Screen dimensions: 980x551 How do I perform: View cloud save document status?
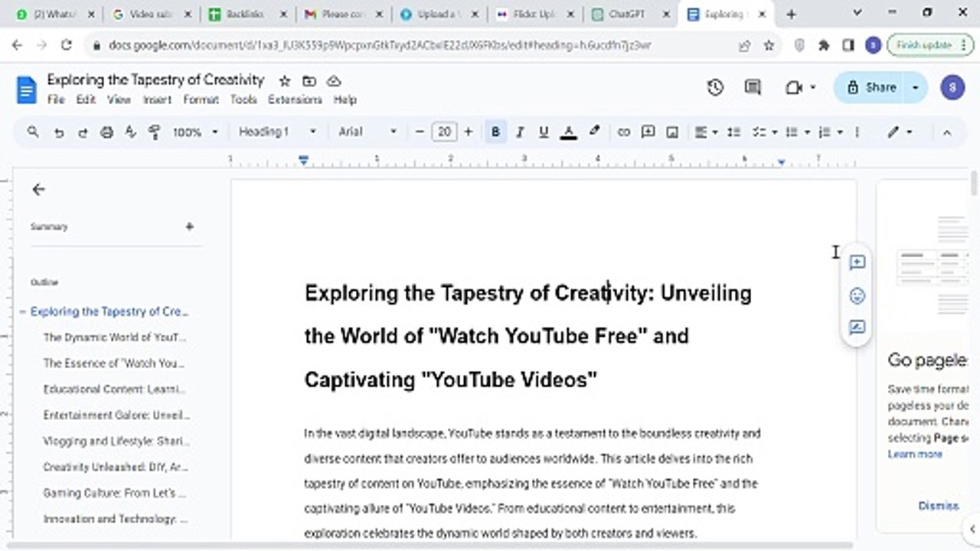pos(334,80)
